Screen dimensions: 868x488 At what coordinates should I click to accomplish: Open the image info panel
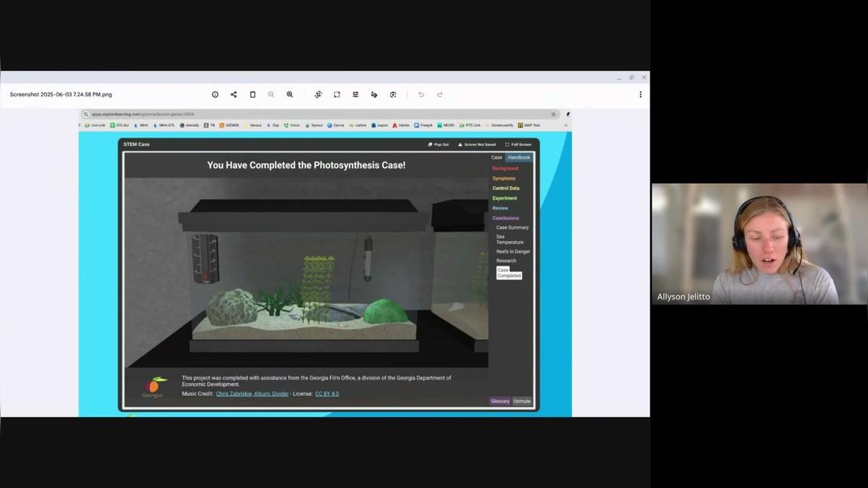click(x=215, y=94)
